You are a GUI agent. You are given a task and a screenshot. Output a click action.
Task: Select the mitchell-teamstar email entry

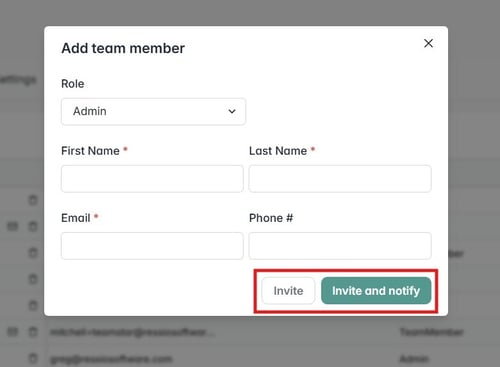133,332
